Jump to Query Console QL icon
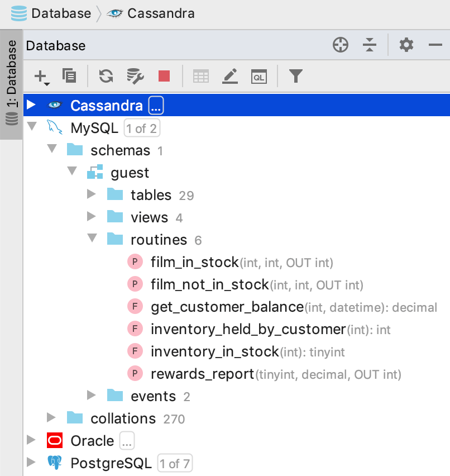 pos(259,77)
